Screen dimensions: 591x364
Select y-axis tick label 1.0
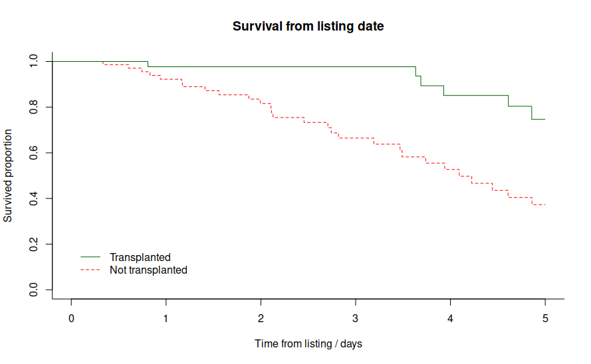(34, 62)
